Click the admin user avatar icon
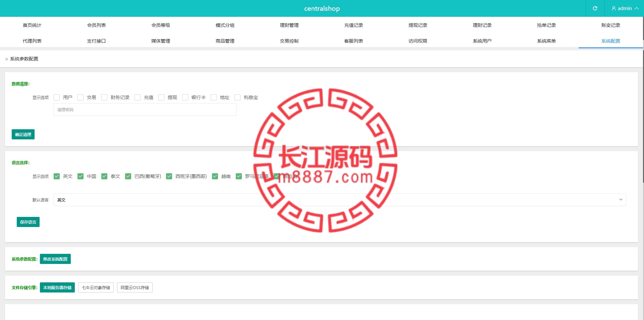The image size is (644, 320). tap(614, 8)
